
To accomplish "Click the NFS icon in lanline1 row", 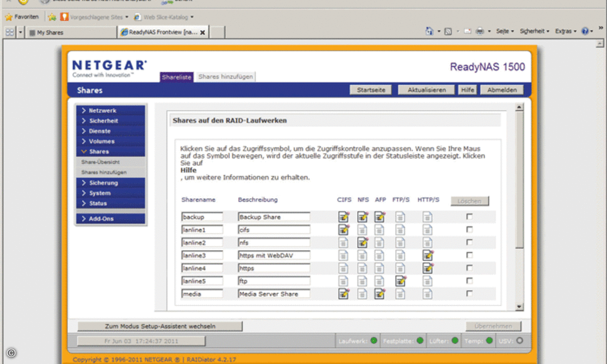I will (x=363, y=230).
